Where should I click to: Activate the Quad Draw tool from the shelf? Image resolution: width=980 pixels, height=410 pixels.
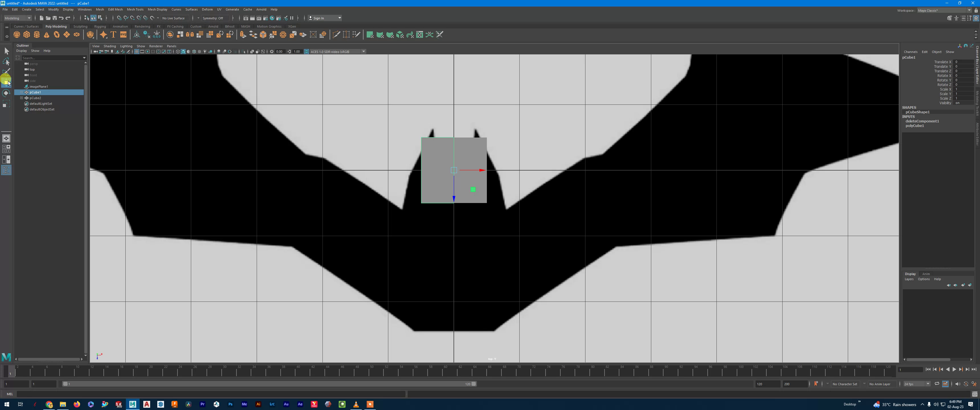[x=356, y=35]
